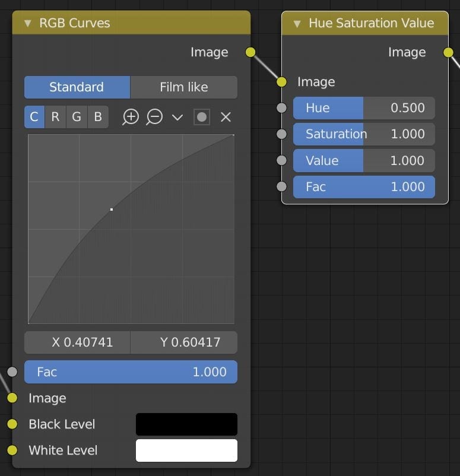Click the curve point X coordinate field

(77, 342)
